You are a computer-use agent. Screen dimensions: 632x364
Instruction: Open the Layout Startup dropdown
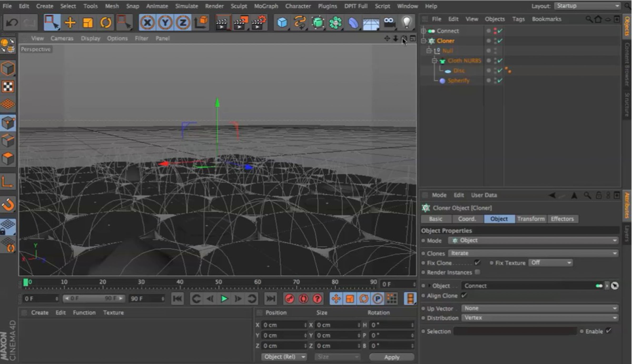587,6
